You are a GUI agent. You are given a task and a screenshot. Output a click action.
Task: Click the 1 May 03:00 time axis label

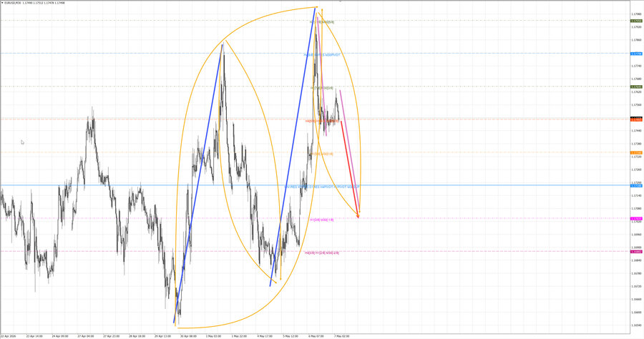tap(213, 336)
